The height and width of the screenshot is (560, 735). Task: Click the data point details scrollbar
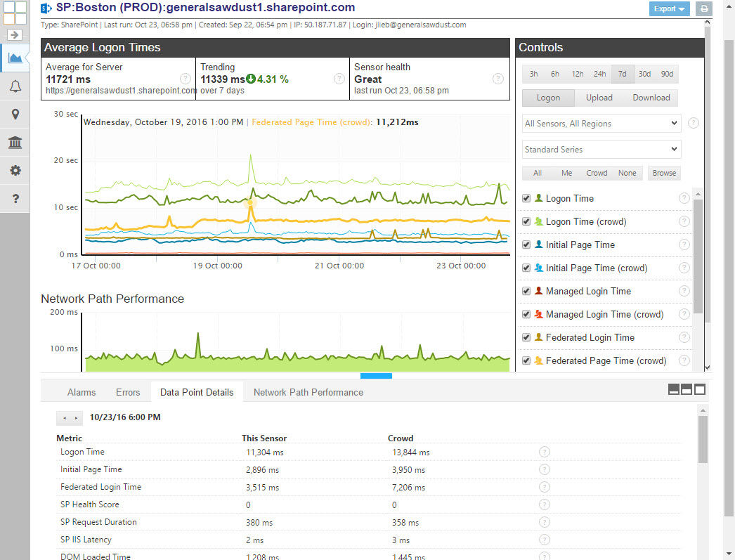(703, 439)
